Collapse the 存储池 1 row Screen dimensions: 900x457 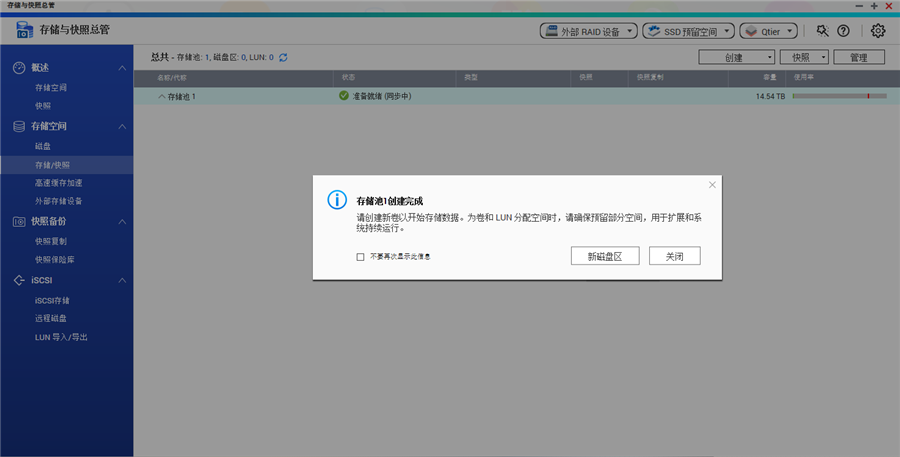point(162,96)
